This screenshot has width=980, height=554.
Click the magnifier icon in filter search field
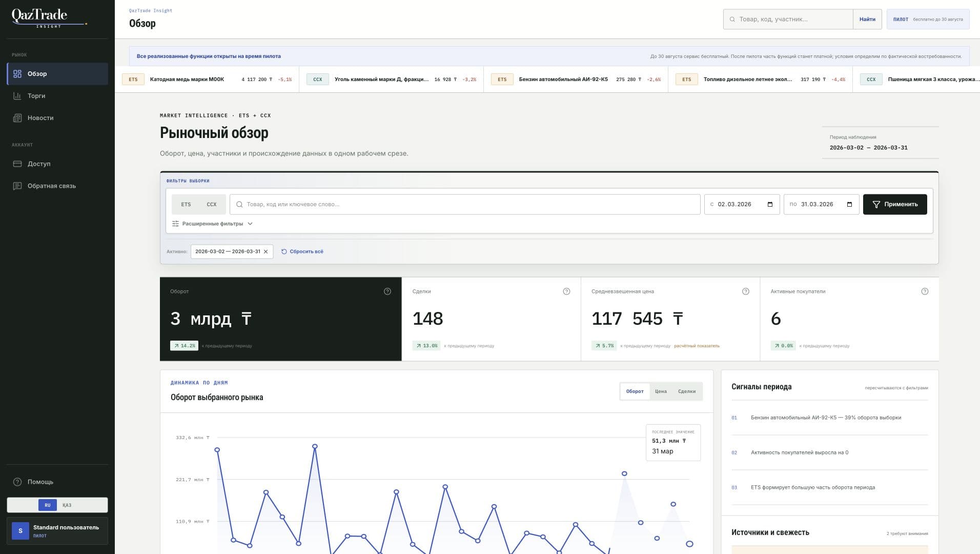(x=239, y=205)
